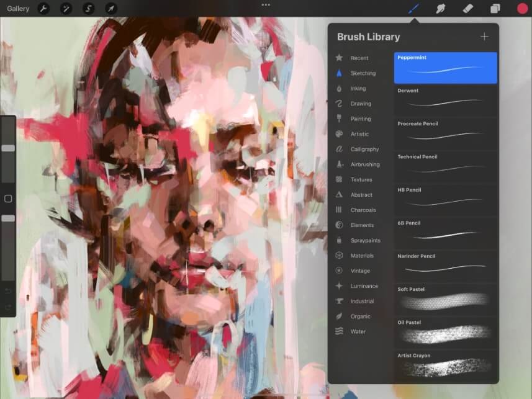
Task: Activate the Transform arrow tool
Action: tap(110, 9)
